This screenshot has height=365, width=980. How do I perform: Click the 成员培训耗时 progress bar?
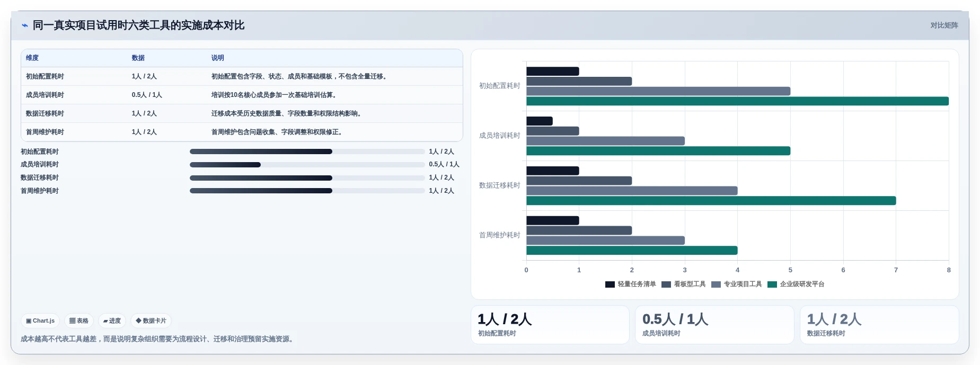[x=307, y=165]
